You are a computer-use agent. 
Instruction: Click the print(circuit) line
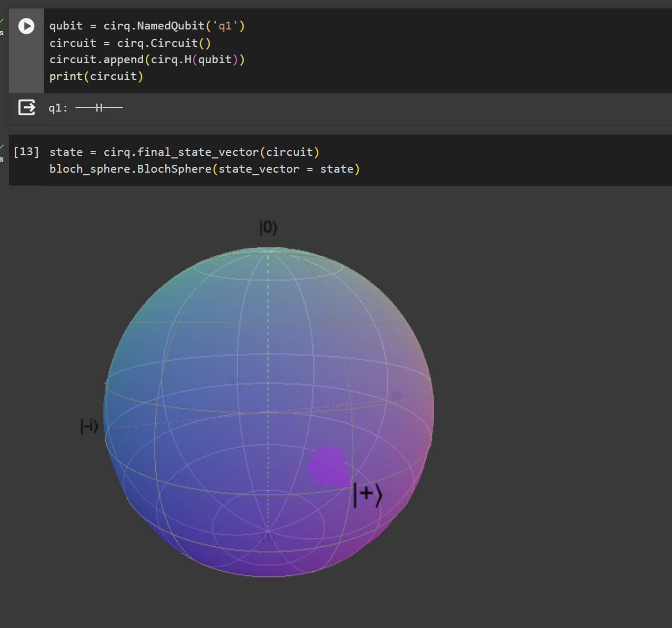click(x=96, y=76)
